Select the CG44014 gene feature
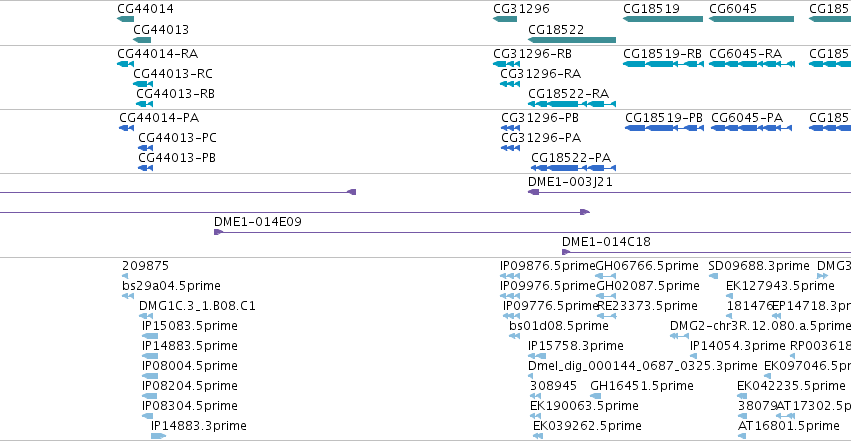This screenshot has width=851, height=441. point(125,19)
